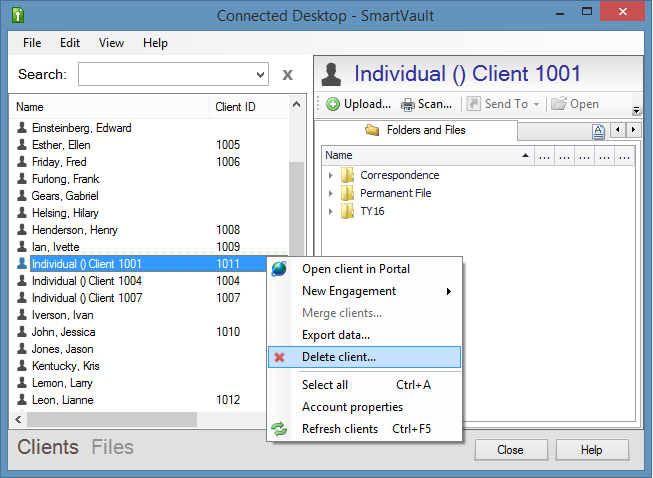Click the client list horizontal scrollbar thumb
The image size is (653, 478).
click(x=112, y=419)
